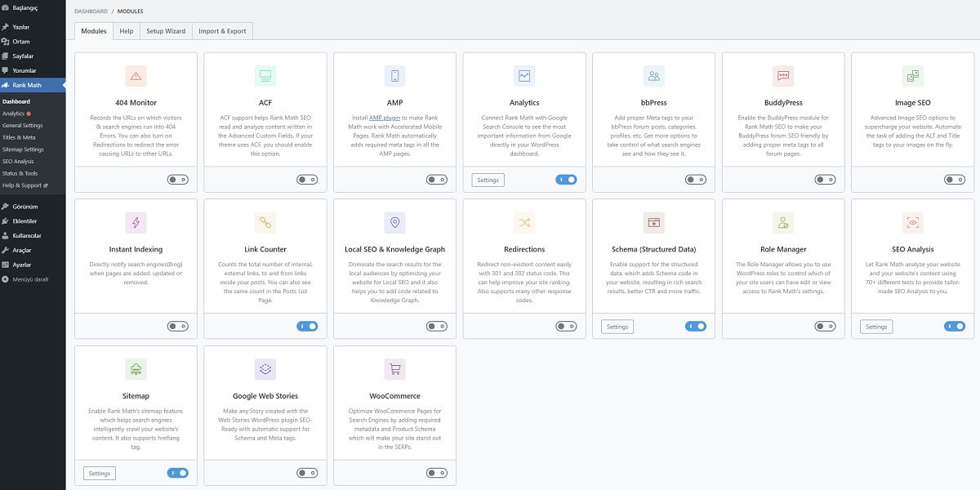This screenshot has height=490, width=980.
Task: Click the Menüyü daralt collapse icon
Action: point(6,279)
